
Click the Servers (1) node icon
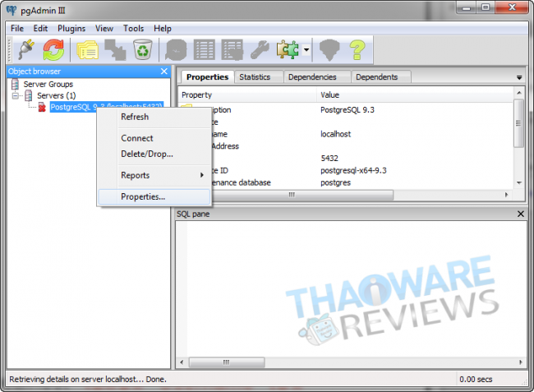pyautogui.click(x=29, y=95)
